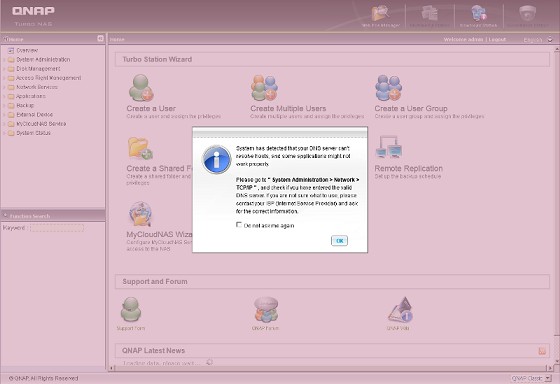This screenshot has height=384, width=560.
Task: Click the 'Support and Forum' section heading
Action: (x=155, y=281)
